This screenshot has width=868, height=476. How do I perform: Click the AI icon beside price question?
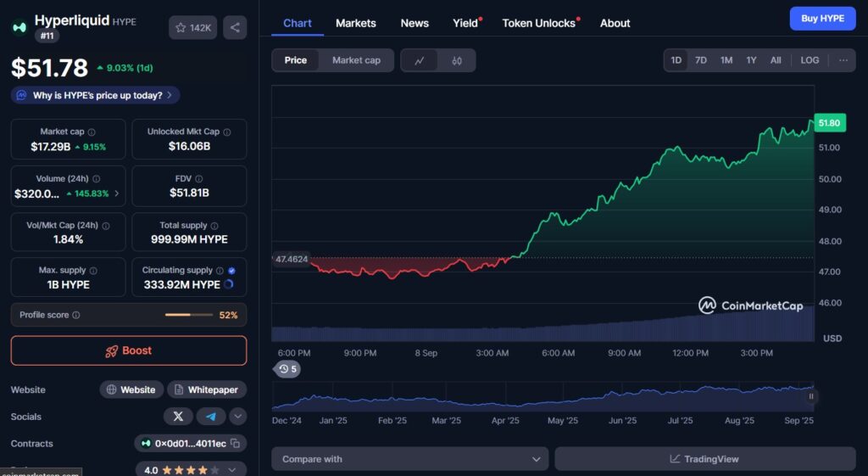tap(21, 95)
